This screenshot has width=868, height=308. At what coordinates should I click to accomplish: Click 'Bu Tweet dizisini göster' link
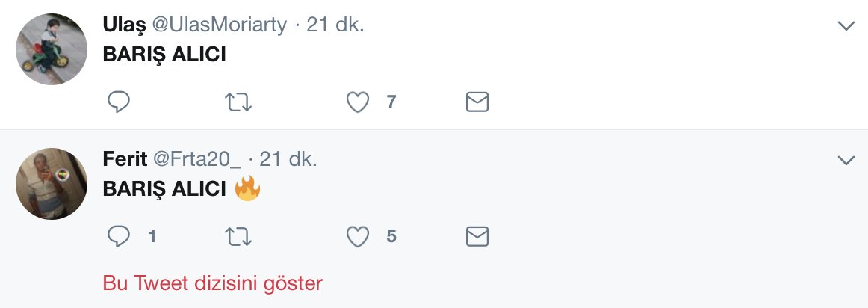coord(212,283)
